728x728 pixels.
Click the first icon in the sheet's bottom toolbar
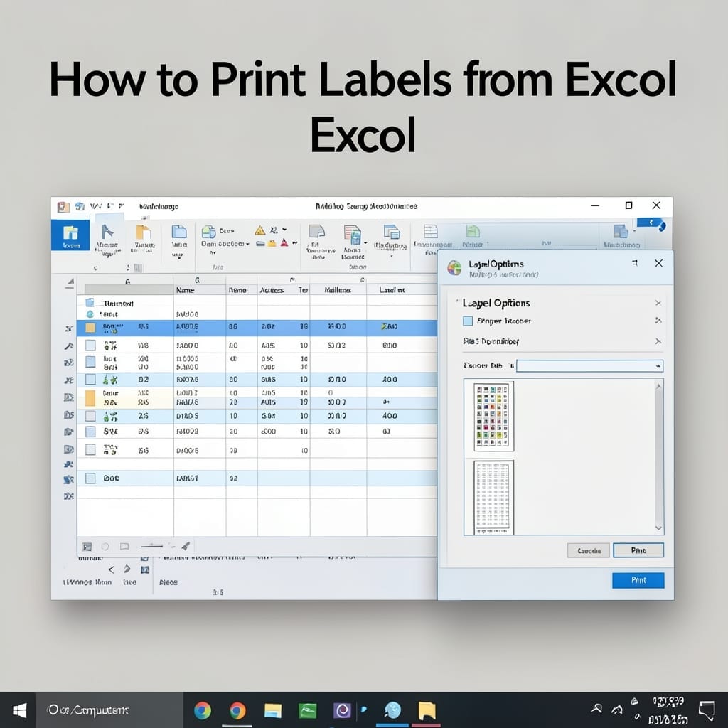[87, 547]
